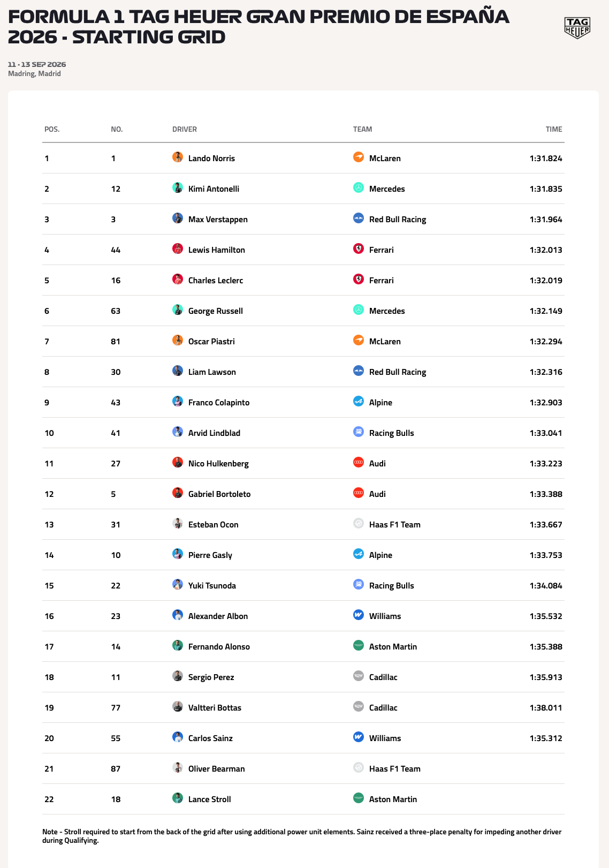Click the Red Bull Racing logo beside Max Verstappen
This screenshot has width=609, height=868.
[359, 218]
